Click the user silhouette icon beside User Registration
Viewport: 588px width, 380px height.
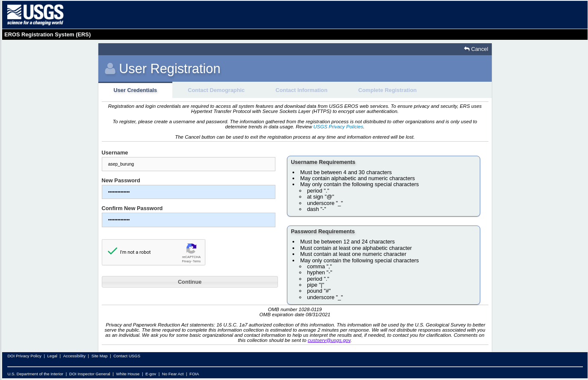(x=110, y=68)
